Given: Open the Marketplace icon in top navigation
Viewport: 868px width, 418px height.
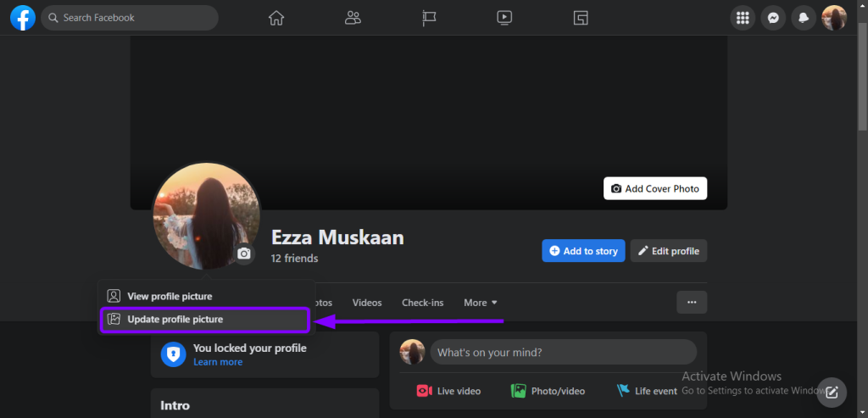Looking at the screenshot, I should (581, 18).
